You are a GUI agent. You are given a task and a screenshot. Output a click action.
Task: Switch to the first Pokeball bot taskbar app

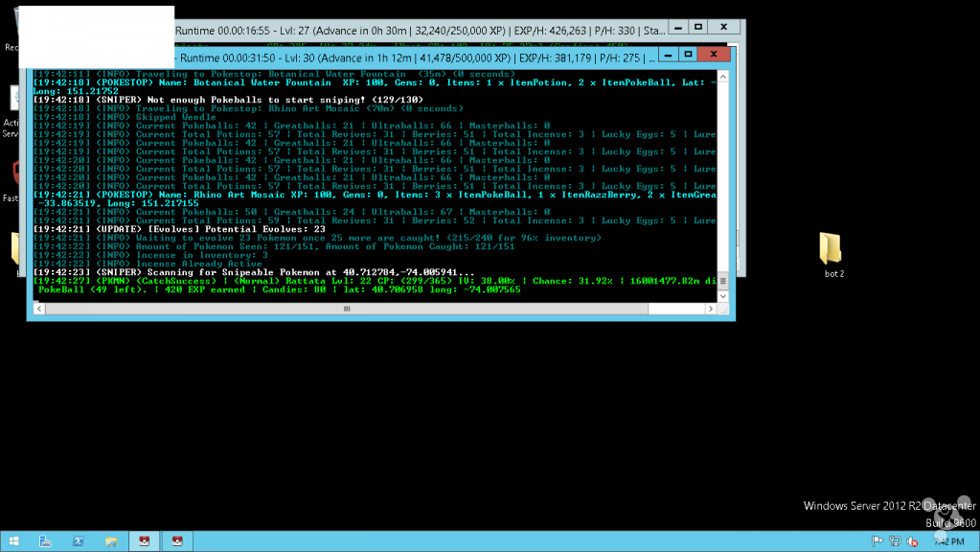[x=145, y=541]
